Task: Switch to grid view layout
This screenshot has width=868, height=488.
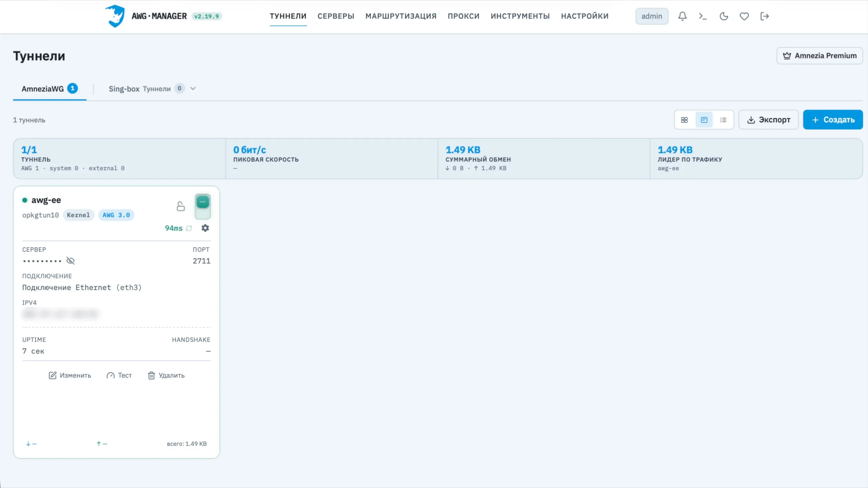Action: 684,120
